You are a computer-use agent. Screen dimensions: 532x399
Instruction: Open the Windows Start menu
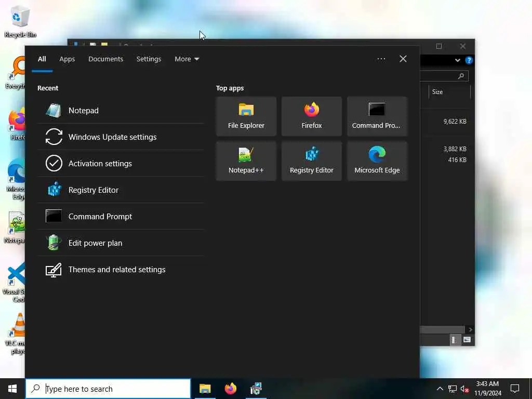[x=12, y=389]
